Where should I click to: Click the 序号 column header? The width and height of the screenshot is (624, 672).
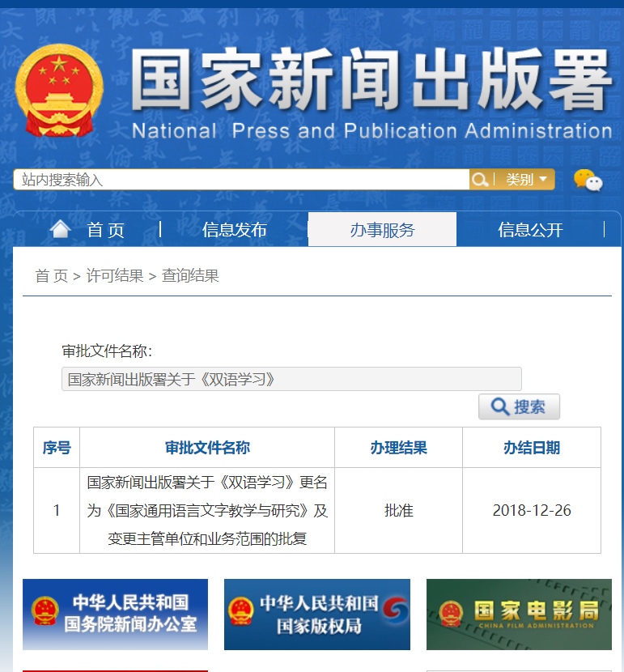click(x=57, y=448)
